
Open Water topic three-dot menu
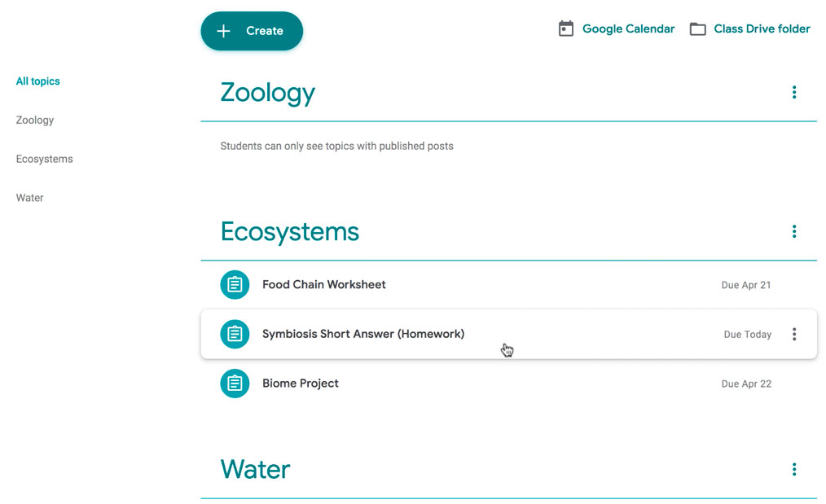[794, 470]
